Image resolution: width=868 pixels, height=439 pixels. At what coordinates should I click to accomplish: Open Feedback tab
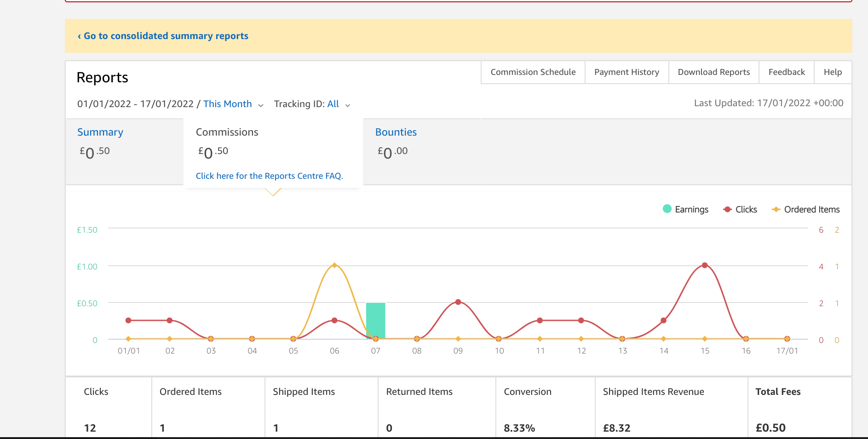pyautogui.click(x=787, y=72)
